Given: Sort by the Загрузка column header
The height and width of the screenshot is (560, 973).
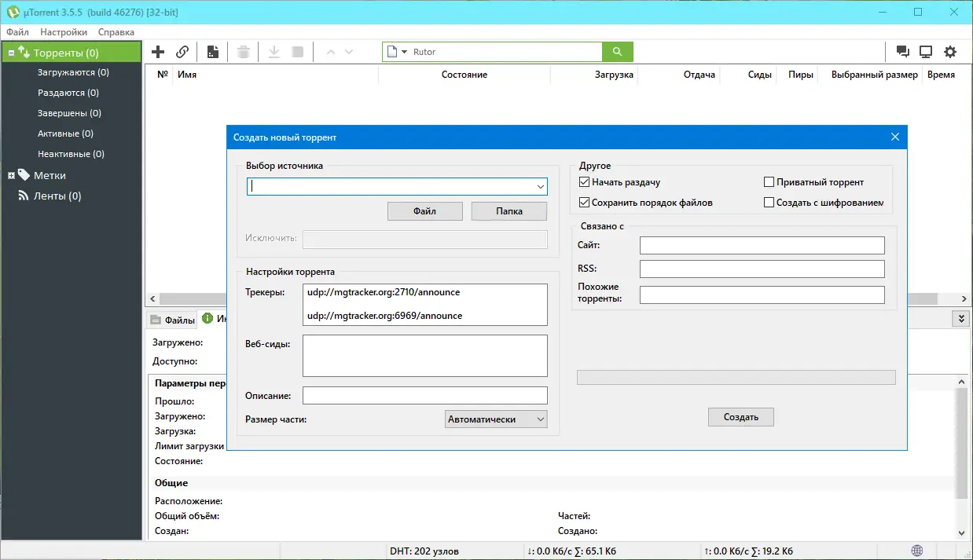Looking at the screenshot, I should 614,75.
